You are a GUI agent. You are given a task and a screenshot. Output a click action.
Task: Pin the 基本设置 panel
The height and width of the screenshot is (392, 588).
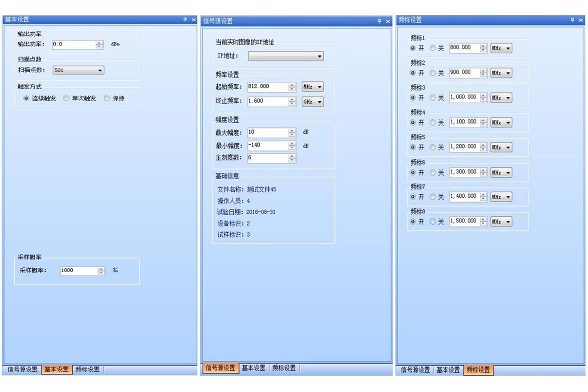pyautogui.click(x=185, y=20)
